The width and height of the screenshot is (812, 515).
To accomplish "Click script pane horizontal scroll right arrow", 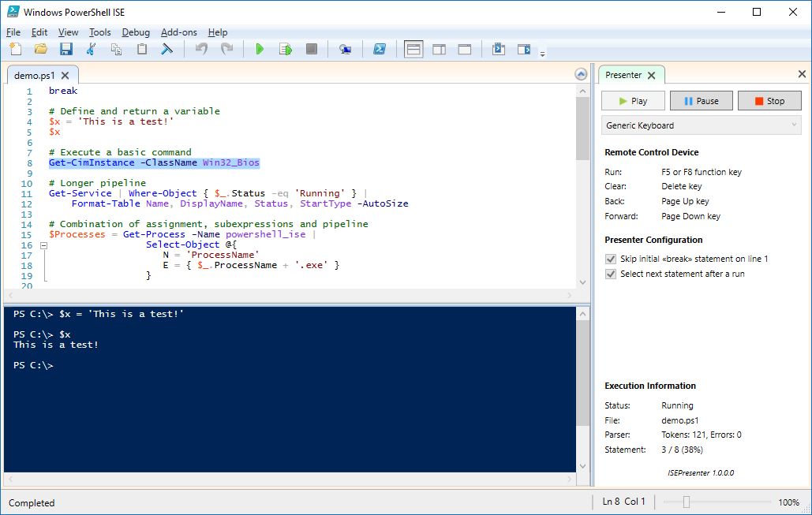I will click(569, 296).
